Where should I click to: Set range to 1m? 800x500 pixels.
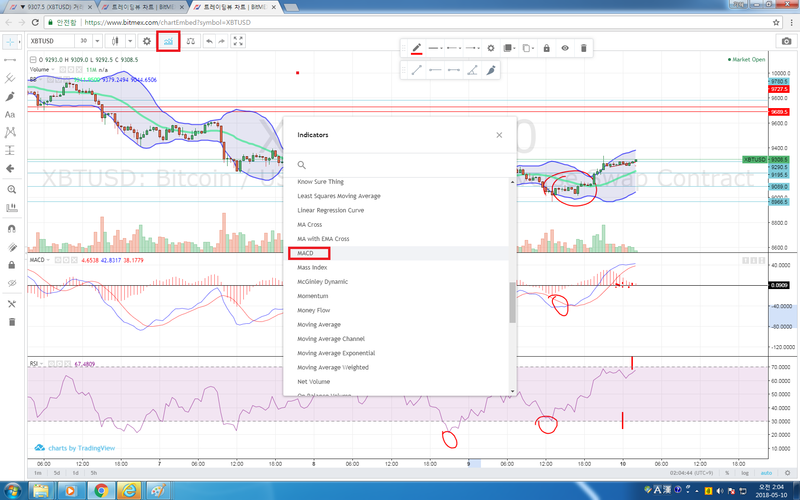[x=38, y=473]
